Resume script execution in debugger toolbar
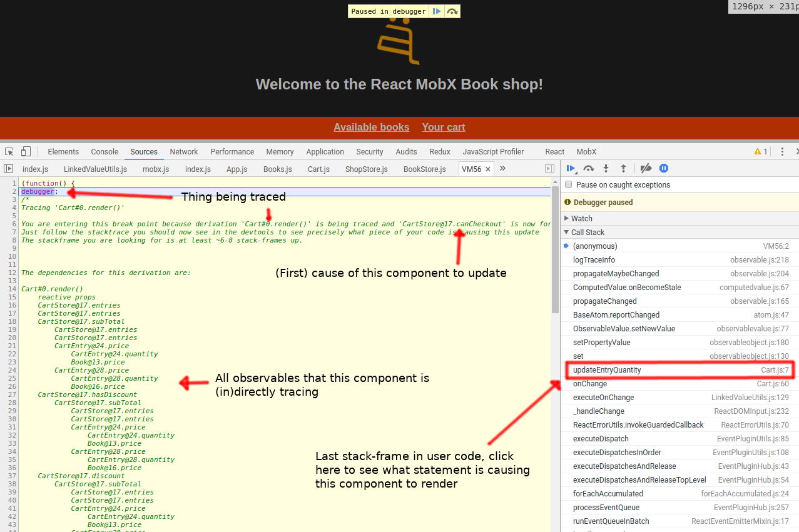This screenshot has width=799, height=532. [571, 168]
